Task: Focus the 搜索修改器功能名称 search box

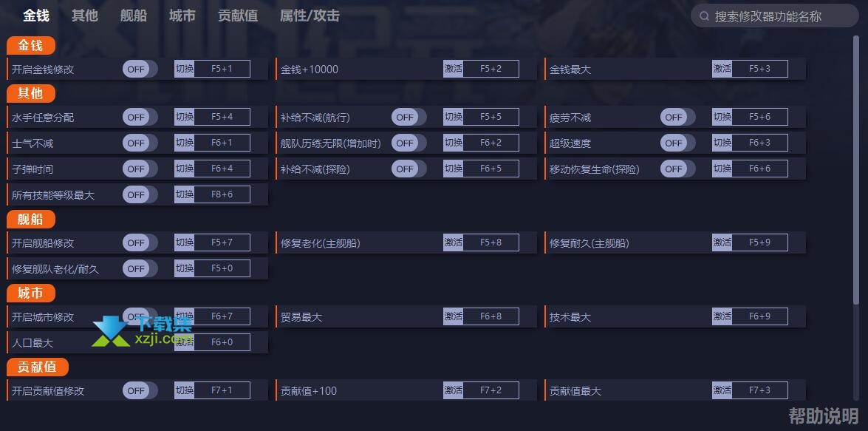Action: [x=774, y=16]
